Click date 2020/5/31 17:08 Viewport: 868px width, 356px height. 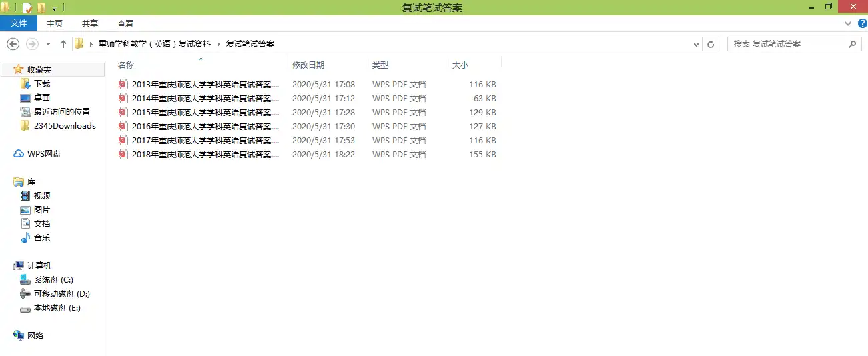click(x=324, y=85)
